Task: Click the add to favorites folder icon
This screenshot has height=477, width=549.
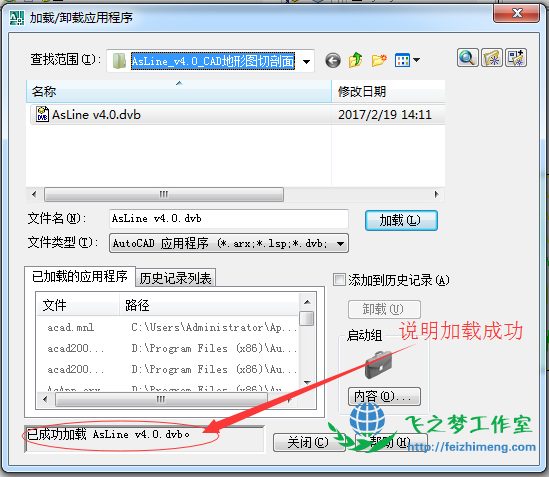Action: pos(492,58)
